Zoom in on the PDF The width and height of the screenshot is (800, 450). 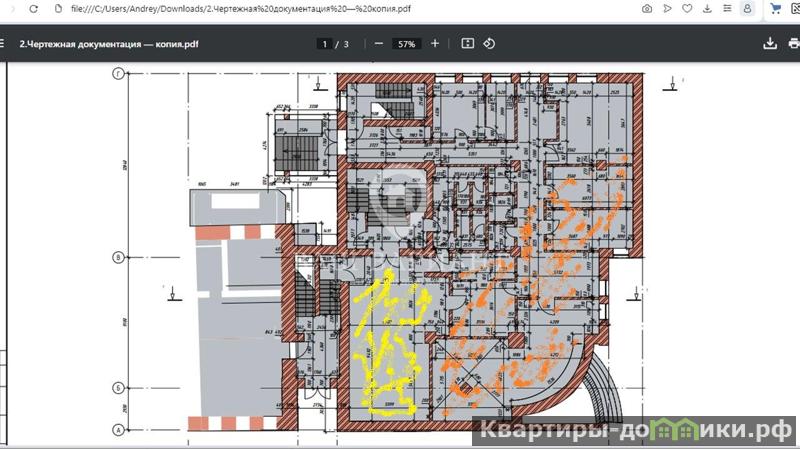tap(435, 44)
